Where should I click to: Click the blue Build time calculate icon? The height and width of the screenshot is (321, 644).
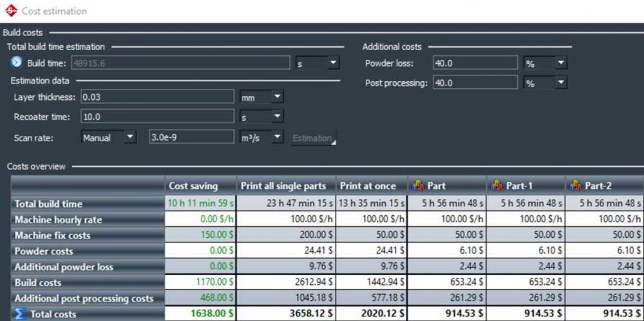[17, 63]
